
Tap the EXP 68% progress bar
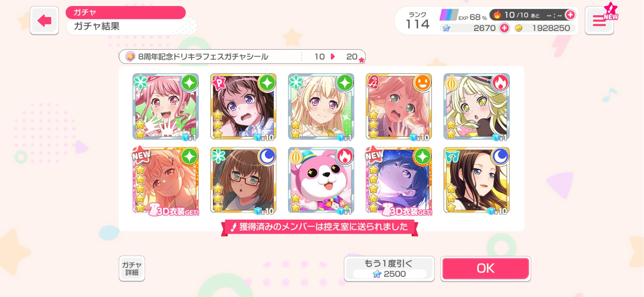click(449, 15)
